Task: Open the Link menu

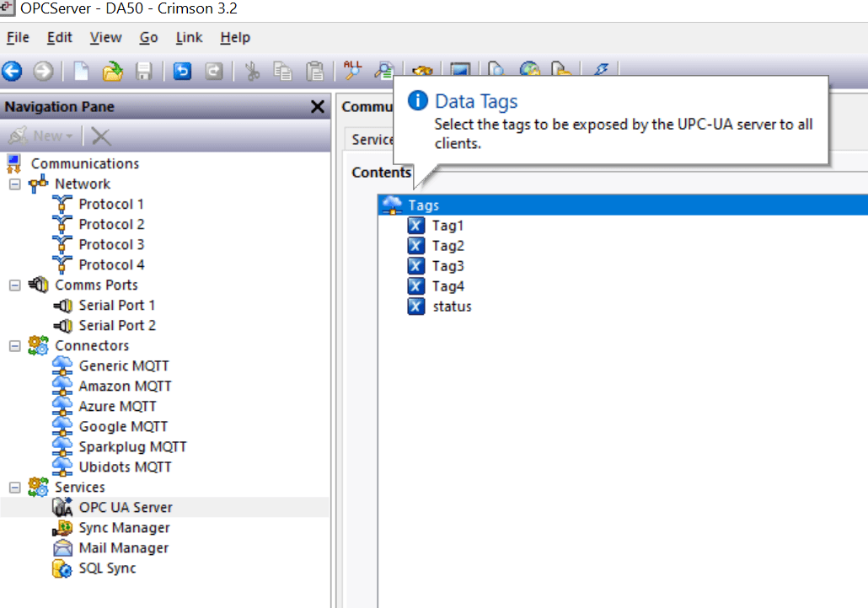Action: (189, 38)
